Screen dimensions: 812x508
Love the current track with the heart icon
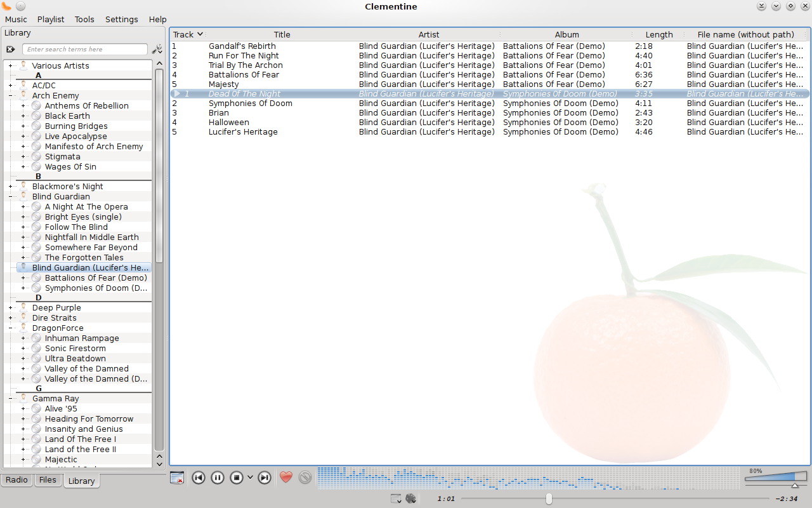[x=286, y=478]
